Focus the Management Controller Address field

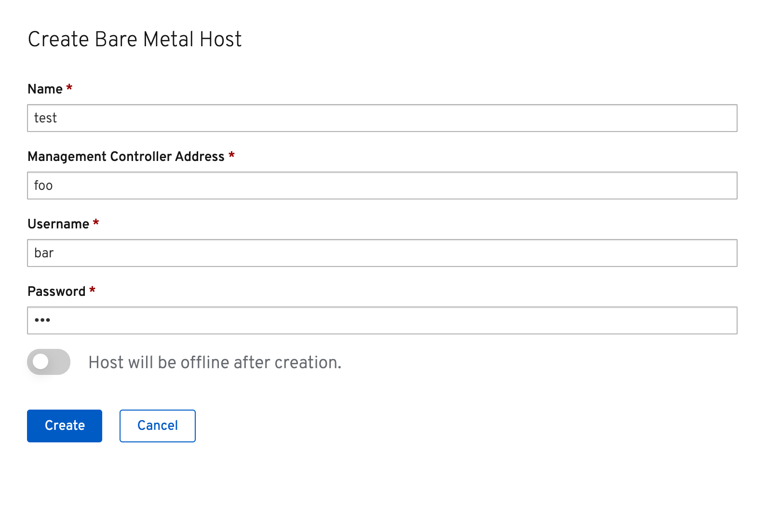pos(382,186)
